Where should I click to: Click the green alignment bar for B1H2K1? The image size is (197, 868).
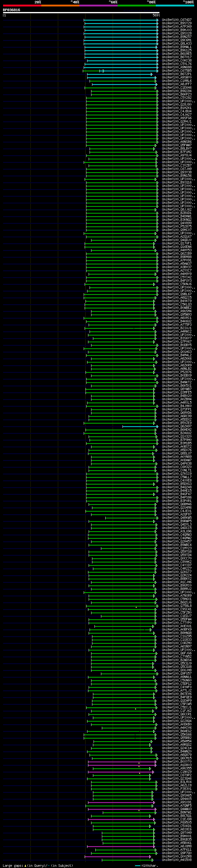(122, 108)
